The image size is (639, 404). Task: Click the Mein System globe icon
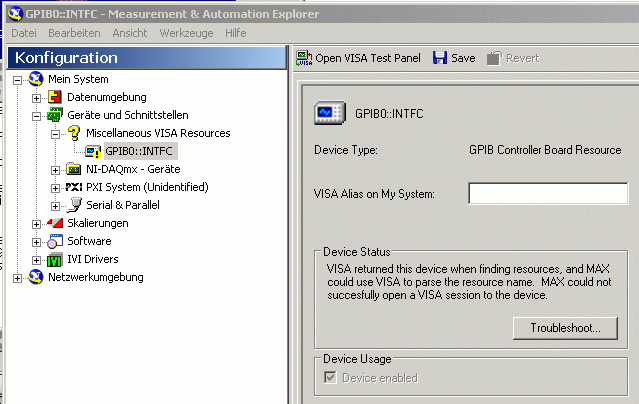(36, 79)
